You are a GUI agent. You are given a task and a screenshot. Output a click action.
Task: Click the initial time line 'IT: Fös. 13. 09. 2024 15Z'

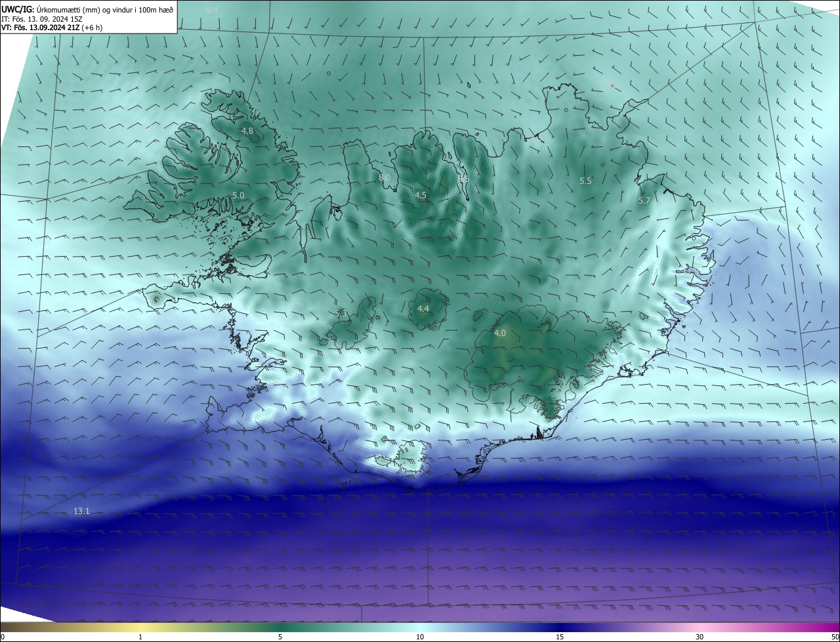pyautogui.click(x=41, y=19)
